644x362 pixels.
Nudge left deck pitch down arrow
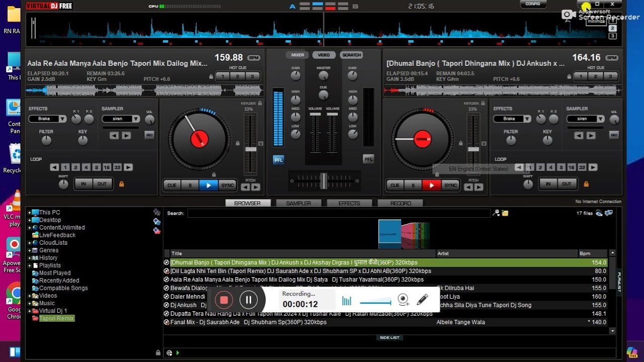click(x=245, y=187)
